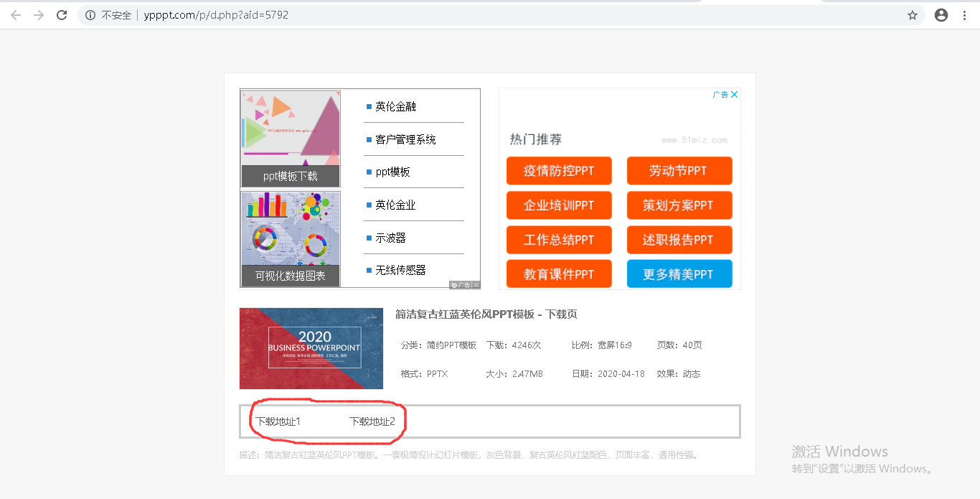The width and height of the screenshot is (980, 499).
Task: Click the blue 更多精美PPT button
Action: [x=679, y=274]
